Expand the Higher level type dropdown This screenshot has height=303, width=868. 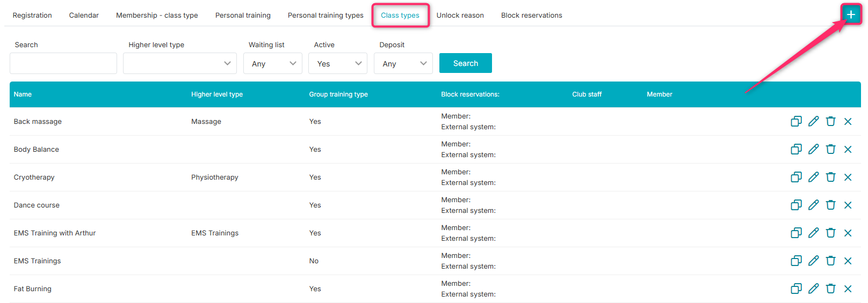tap(180, 63)
